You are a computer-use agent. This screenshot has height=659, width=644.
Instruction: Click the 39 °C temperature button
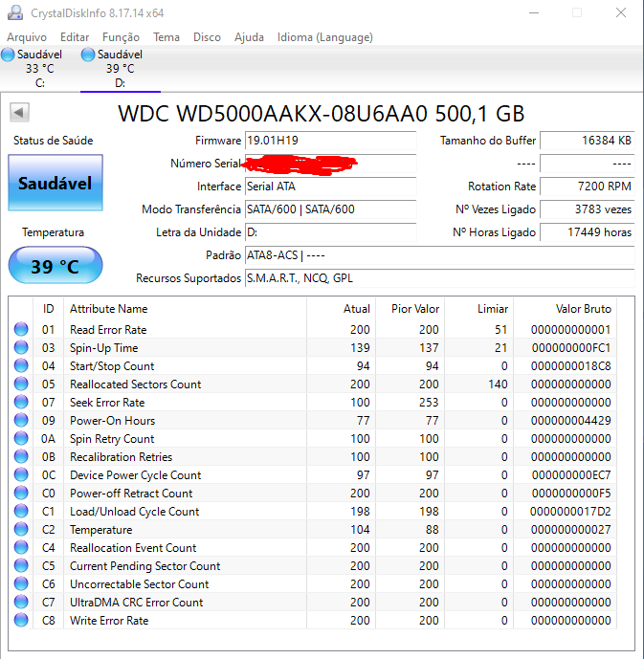tap(56, 265)
